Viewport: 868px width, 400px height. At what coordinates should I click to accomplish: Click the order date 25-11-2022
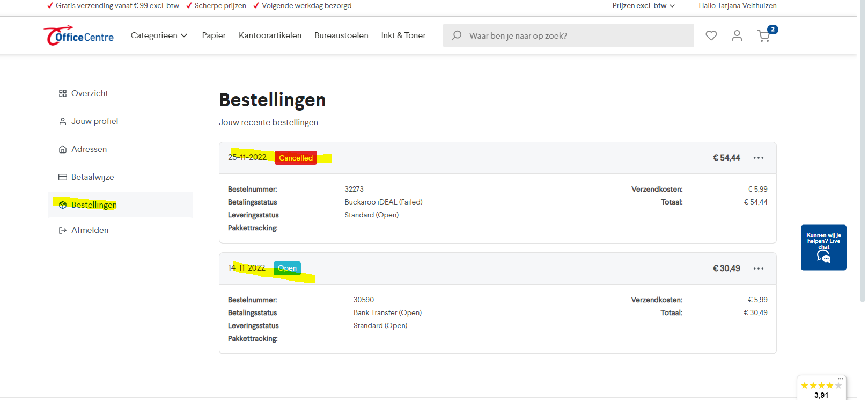(247, 157)
